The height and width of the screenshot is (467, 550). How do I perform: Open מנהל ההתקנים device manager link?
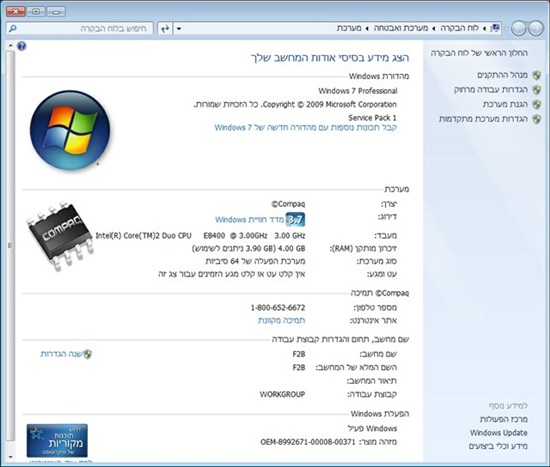[x=502, y=75]
